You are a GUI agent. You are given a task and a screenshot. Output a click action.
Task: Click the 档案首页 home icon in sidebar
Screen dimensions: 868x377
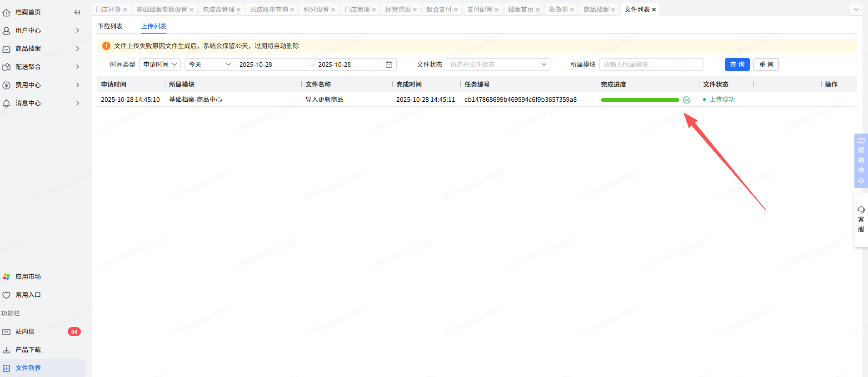point(6,12)
